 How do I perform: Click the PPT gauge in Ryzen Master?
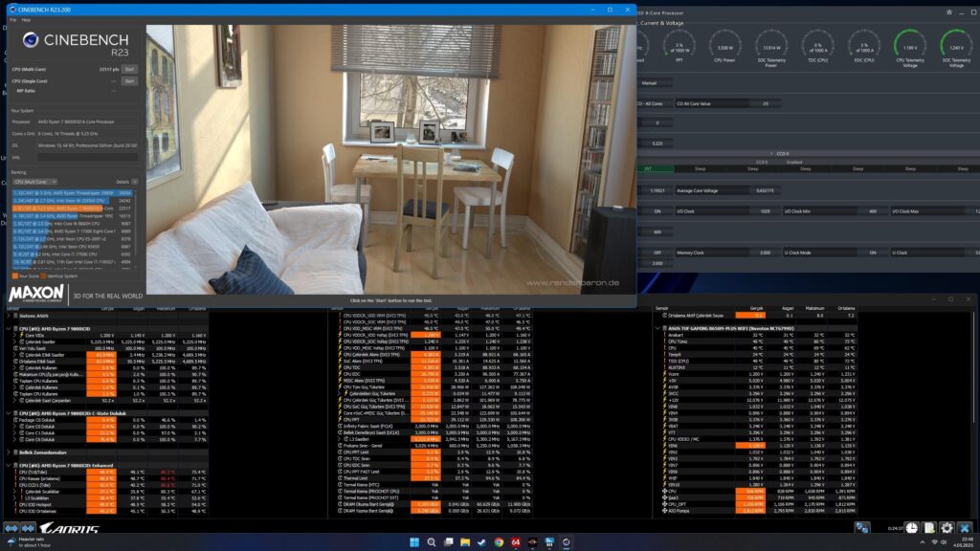click(679, 48)
